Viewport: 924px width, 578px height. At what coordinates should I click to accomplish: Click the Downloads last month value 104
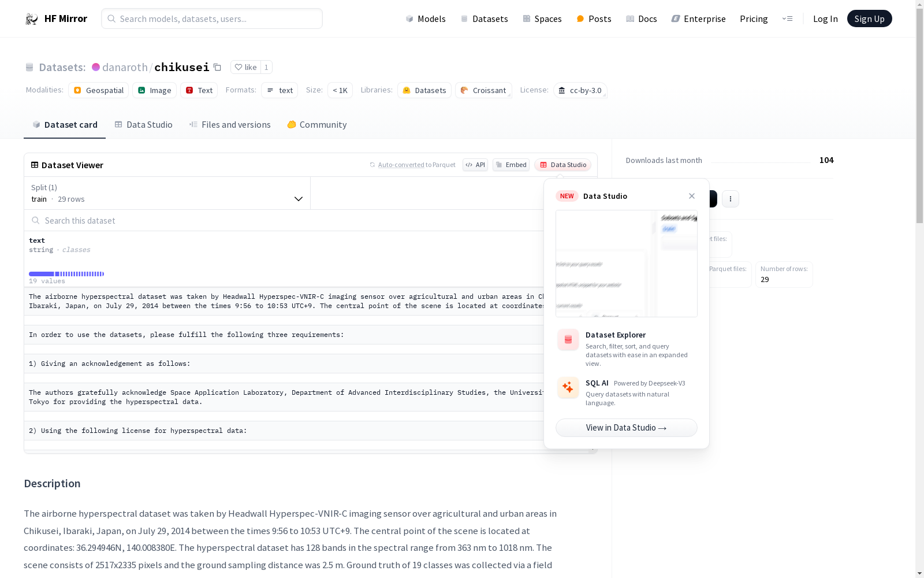tap(826, 160)
